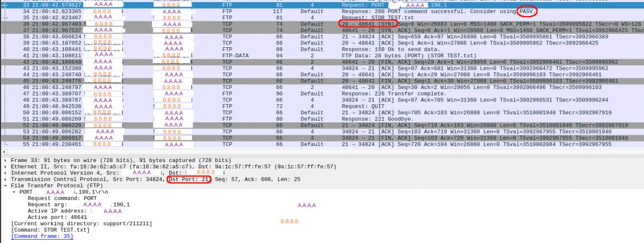The width and height of the screenshot is (644, 243).
Task: Collapse the File Transfer Protocol (FTP) section
Action: coord(5,186)
